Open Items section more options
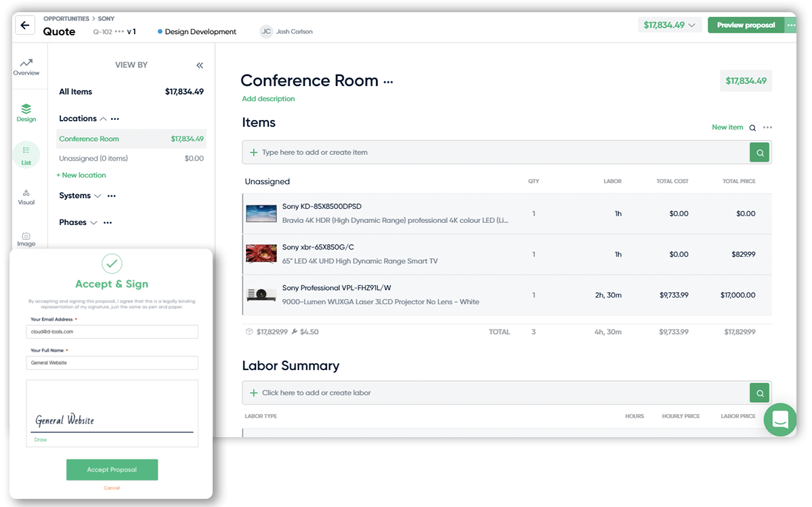The width and height of the screenshot is (812, 507). tap(767, 127)
